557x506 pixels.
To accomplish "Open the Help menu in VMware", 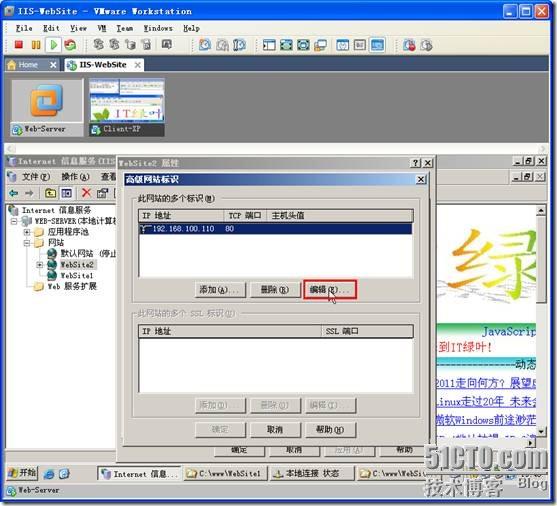I will (x=191, y=28).
